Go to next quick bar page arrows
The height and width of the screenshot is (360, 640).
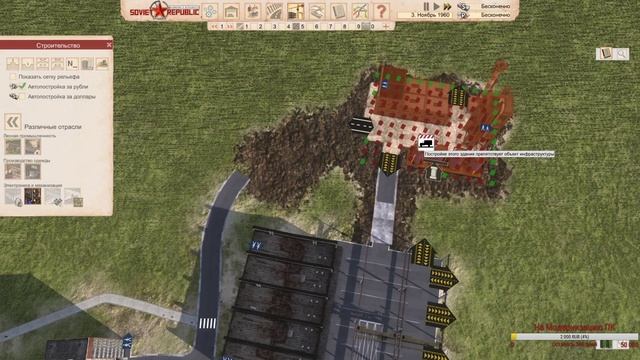[230, 27]
